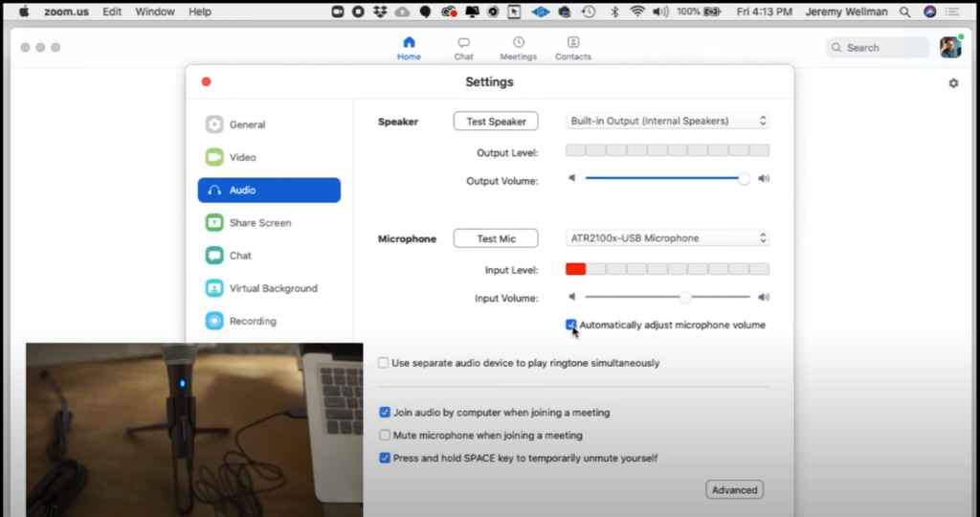Click the Bluetooth menu bar icon
The image size is (980, 517).
614,11
